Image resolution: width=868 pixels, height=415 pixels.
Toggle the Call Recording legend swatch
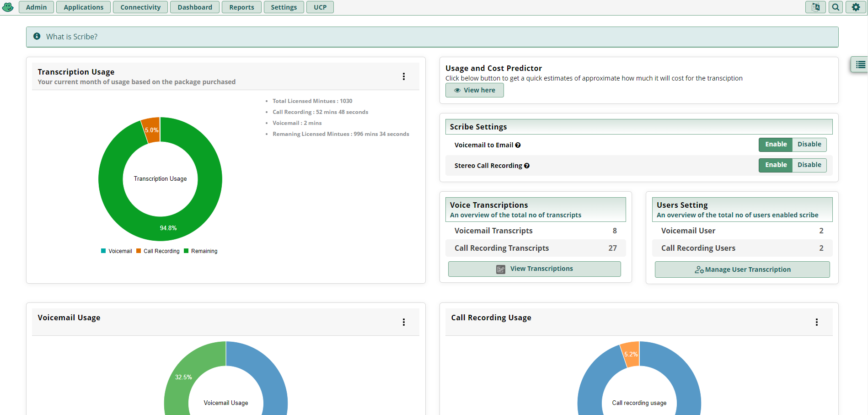pyautogui.click(x=139, y=251)
